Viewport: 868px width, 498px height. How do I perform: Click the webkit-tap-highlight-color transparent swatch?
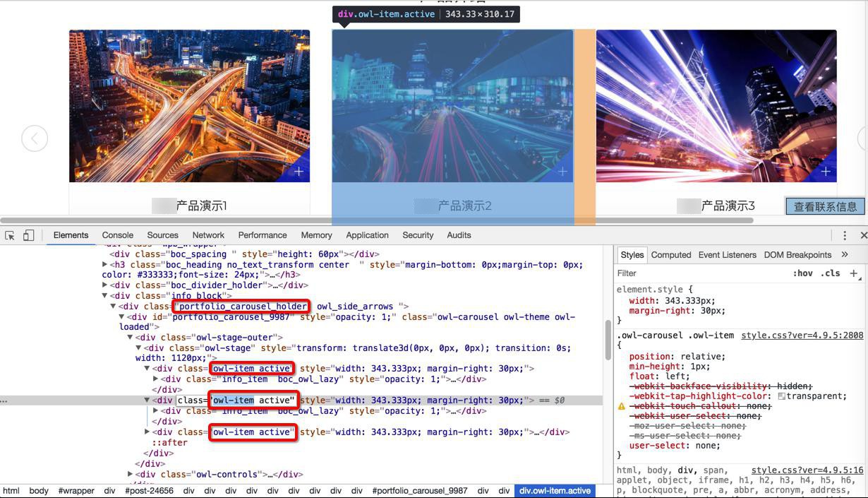click(781, 396)
